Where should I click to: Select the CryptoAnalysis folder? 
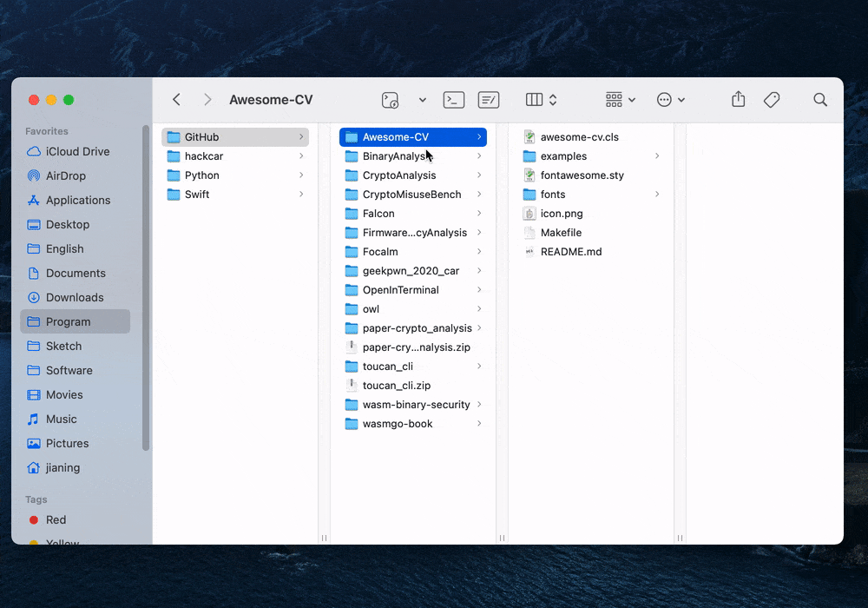click(x=399, y=175)
